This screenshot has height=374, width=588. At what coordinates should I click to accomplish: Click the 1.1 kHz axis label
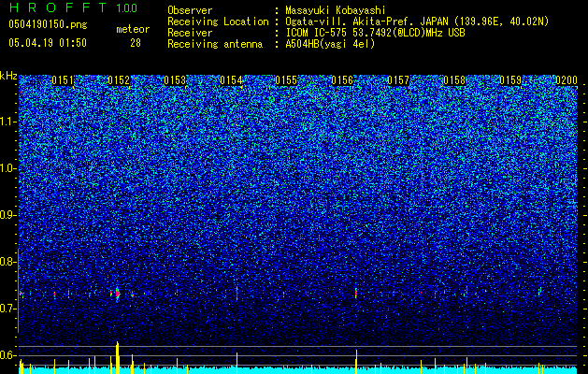point(7,122)
